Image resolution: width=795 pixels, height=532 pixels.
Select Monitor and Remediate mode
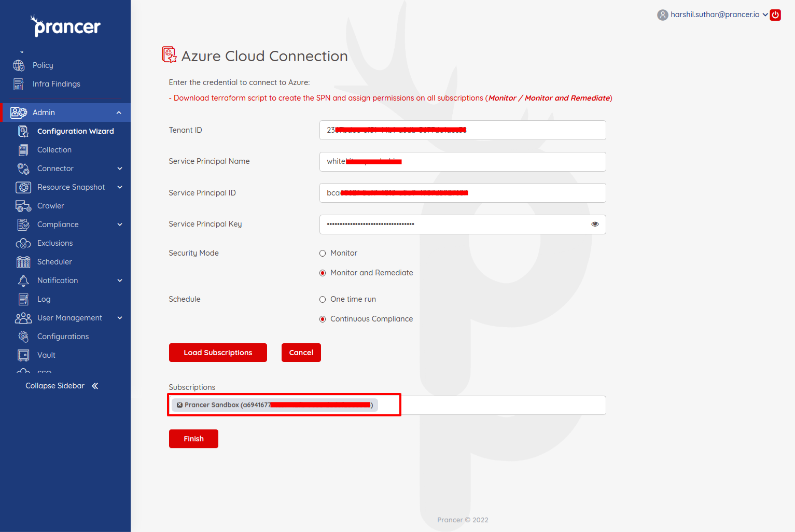click(323, 273)
